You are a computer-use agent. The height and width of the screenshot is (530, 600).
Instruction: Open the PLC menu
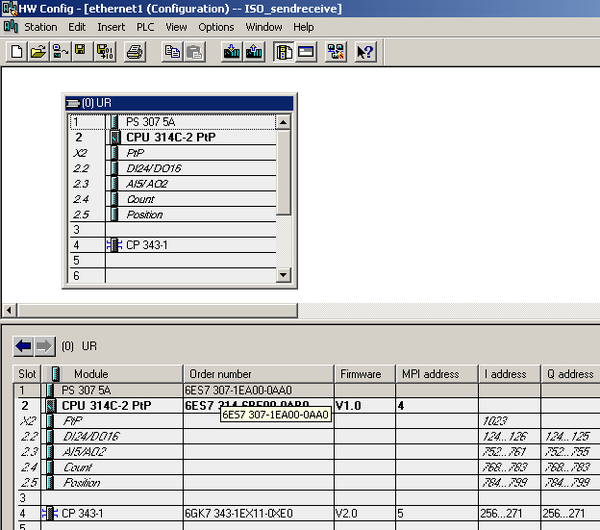tap(145, 27)
